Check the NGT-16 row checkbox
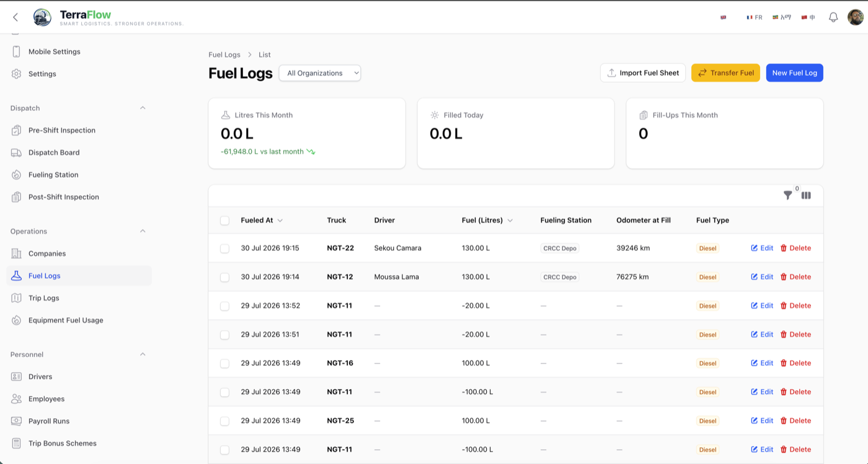Viewport: 868px width, 464px height. coord(224,364)
